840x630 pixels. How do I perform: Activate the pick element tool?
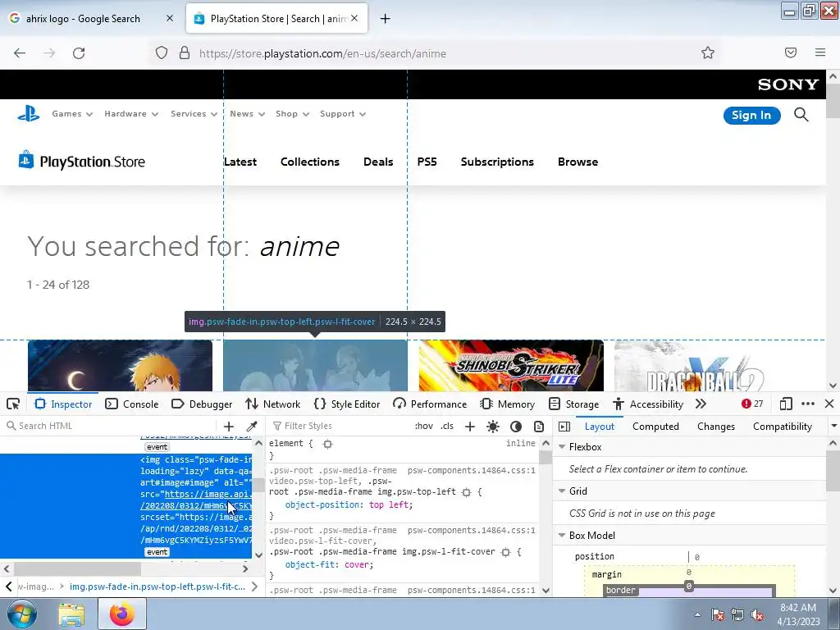13,404
